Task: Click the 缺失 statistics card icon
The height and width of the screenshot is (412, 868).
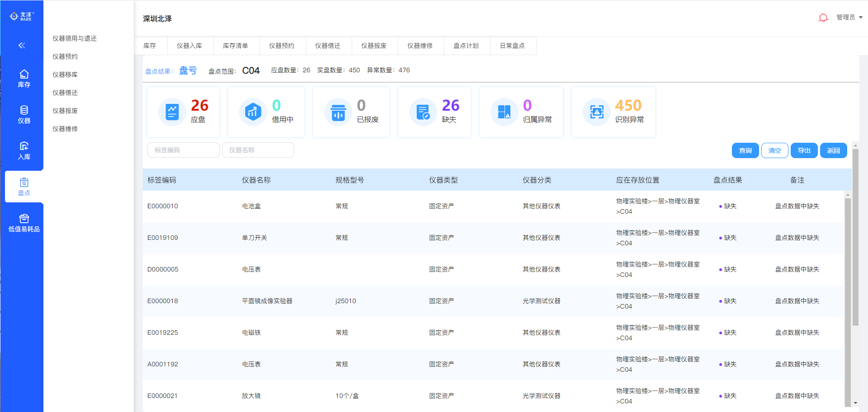Action: (x=423, y=112)
